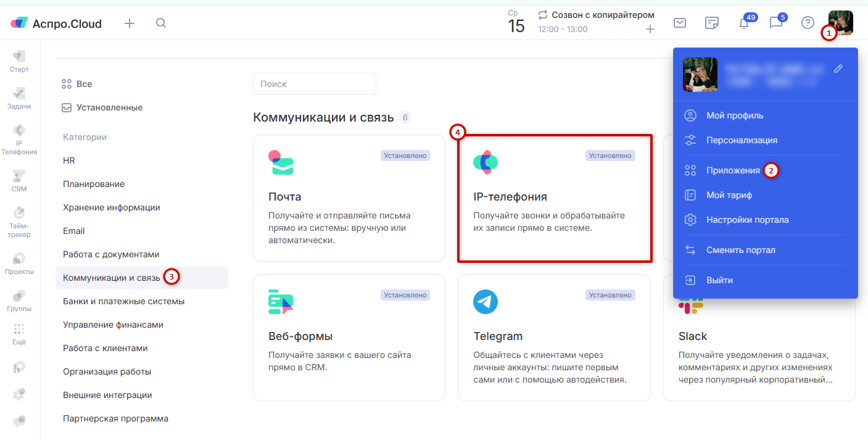
Task: Open CRM in left sidebar
Action: [19, 181]
